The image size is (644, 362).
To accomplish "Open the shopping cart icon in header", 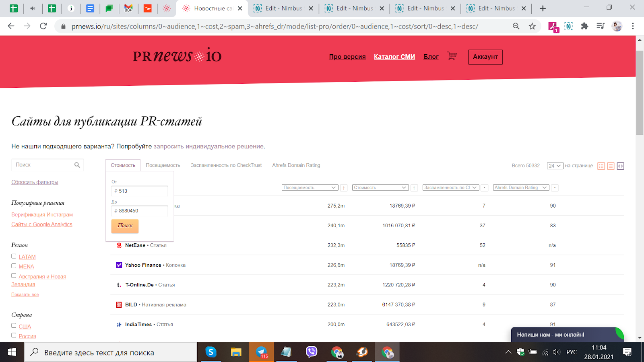I will pyautogui.click(x=452, y=56).
